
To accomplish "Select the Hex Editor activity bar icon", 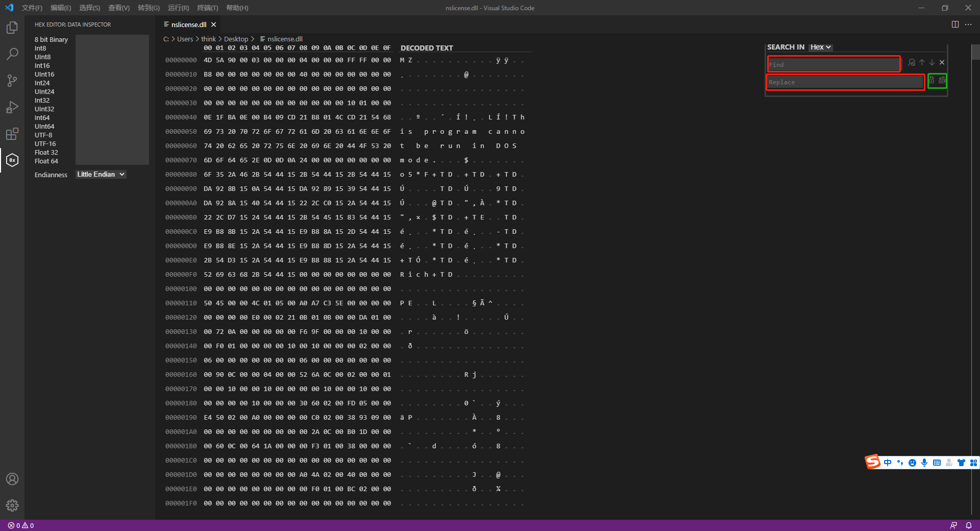I will coord(12,160).
